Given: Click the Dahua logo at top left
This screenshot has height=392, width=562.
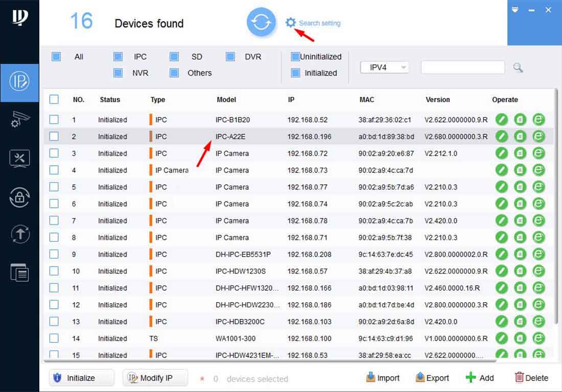Looking at the screenshot, I should pos(20,17).
